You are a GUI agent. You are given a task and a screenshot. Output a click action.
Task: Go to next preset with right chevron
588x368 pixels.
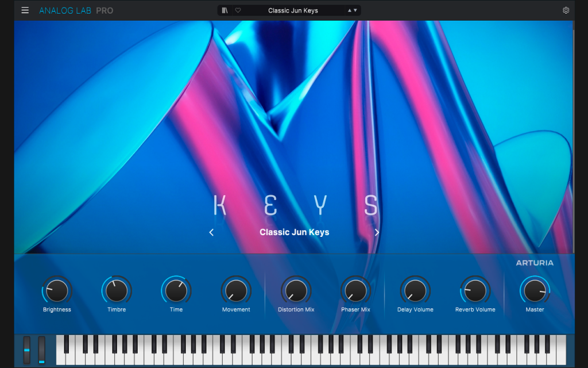377,232
